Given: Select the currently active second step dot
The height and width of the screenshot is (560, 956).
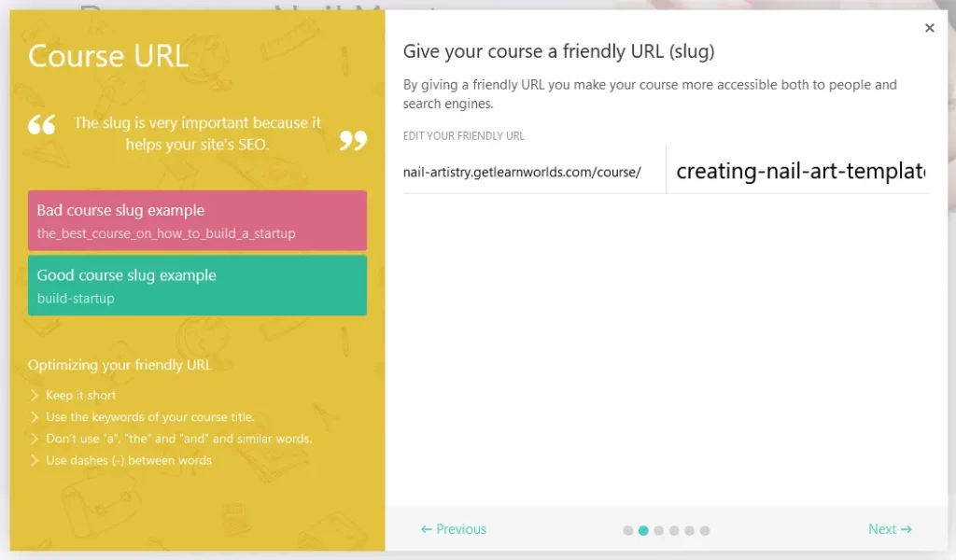Looking at the screenshot, I should tap(643, 530).
